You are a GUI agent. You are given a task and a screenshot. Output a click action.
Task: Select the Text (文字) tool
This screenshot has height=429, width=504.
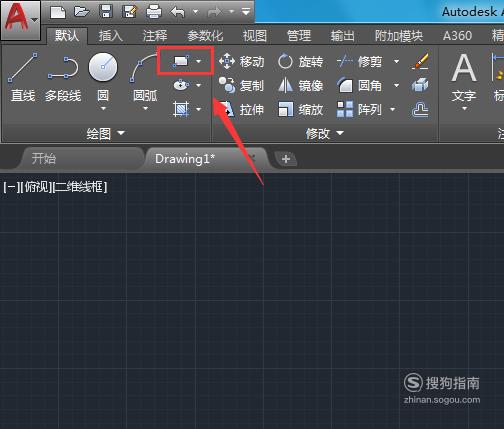(464, 77)
